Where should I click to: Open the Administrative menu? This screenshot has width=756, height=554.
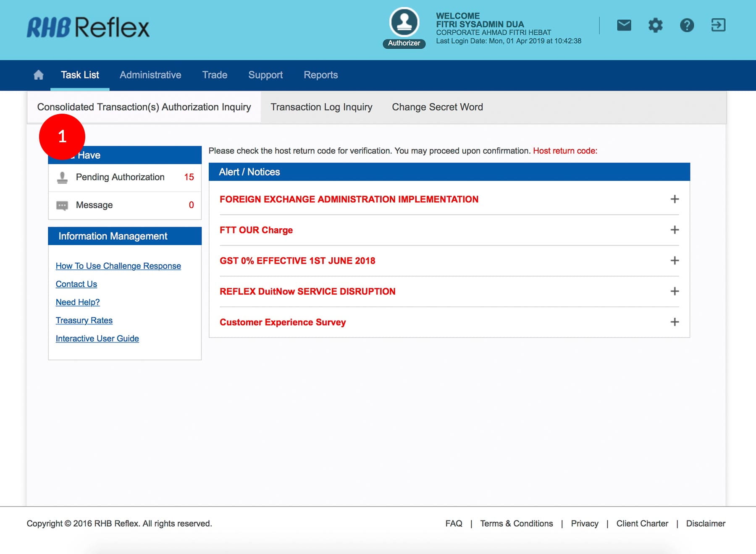[x=150, y=75]
